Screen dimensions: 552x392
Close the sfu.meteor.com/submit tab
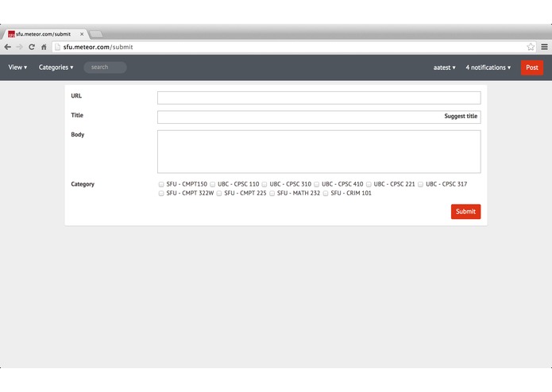pos(82,34)
